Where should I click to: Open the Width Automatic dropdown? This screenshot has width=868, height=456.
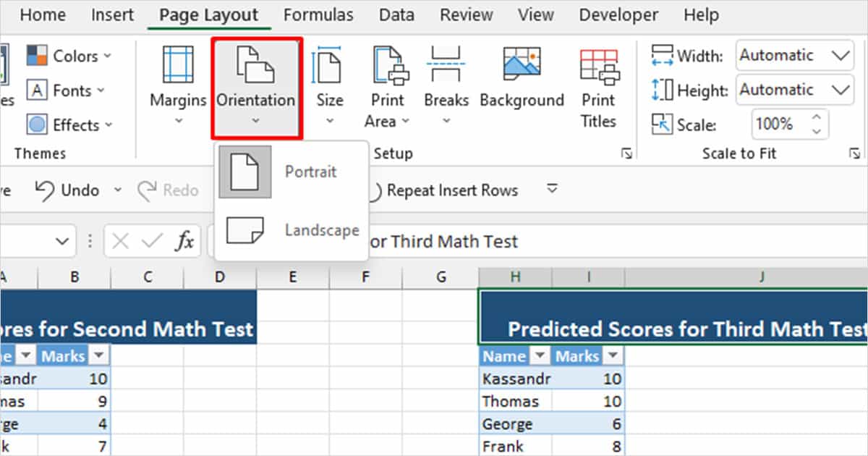pos(843,55)
